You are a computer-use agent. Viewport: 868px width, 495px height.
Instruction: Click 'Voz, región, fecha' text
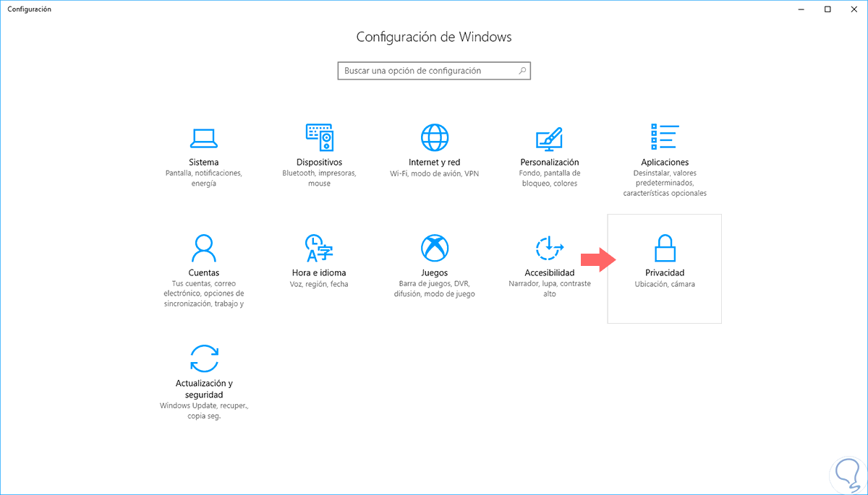pos(319,285)
